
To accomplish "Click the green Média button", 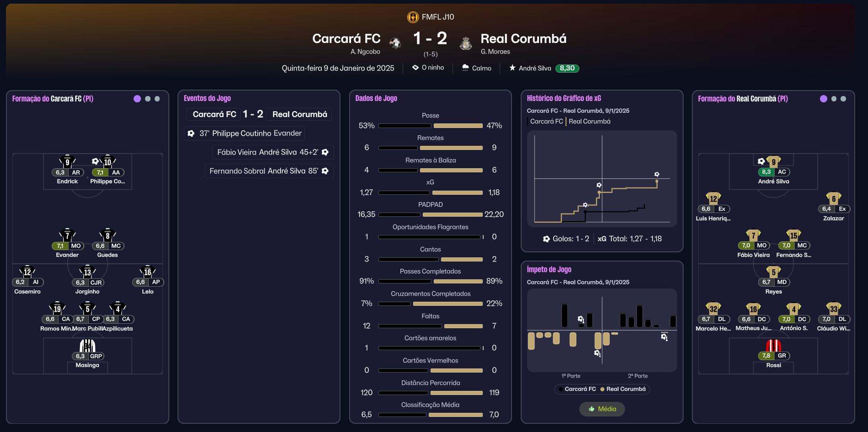I will [x=602, y=409].
